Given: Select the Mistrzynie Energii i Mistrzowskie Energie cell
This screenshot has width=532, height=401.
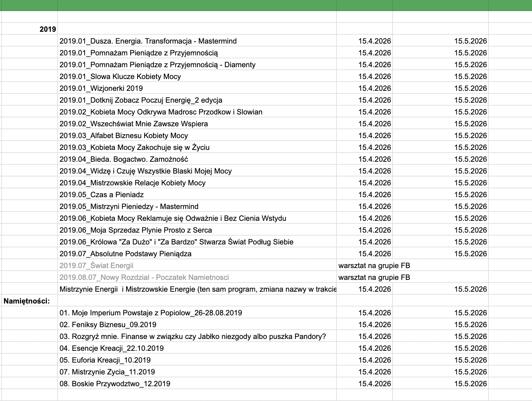Looking at the screenshot, I should coord(197,289).
